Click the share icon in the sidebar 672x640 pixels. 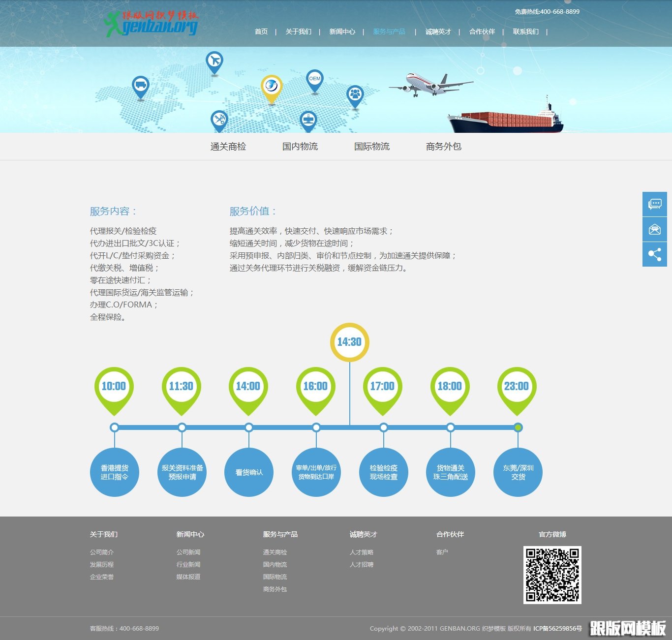coord(654,254)
